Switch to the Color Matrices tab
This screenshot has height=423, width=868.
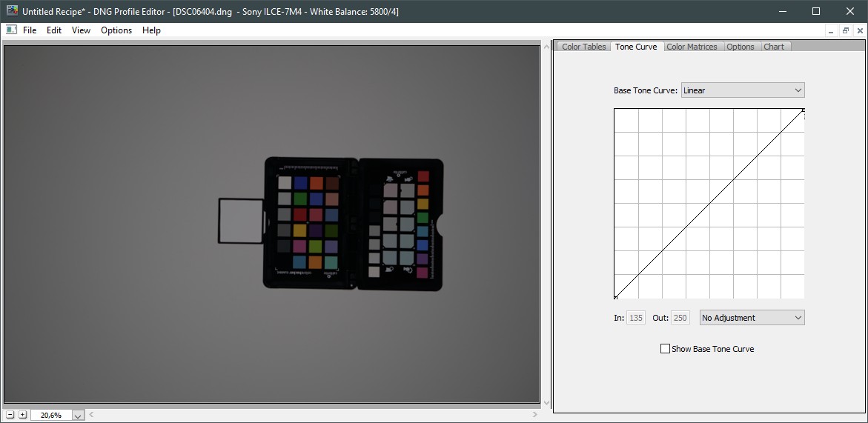click(692, 47)
